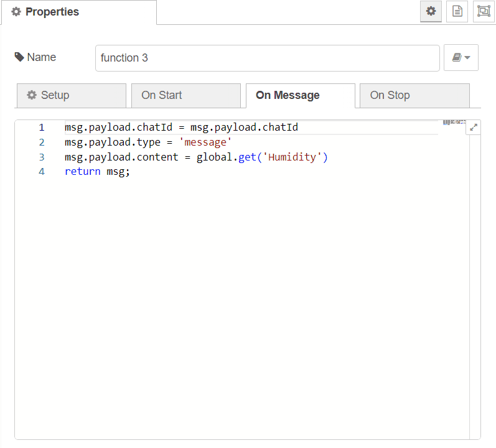Click the tag icon beside Name
The image size is (496, 448).
[19, 57]
